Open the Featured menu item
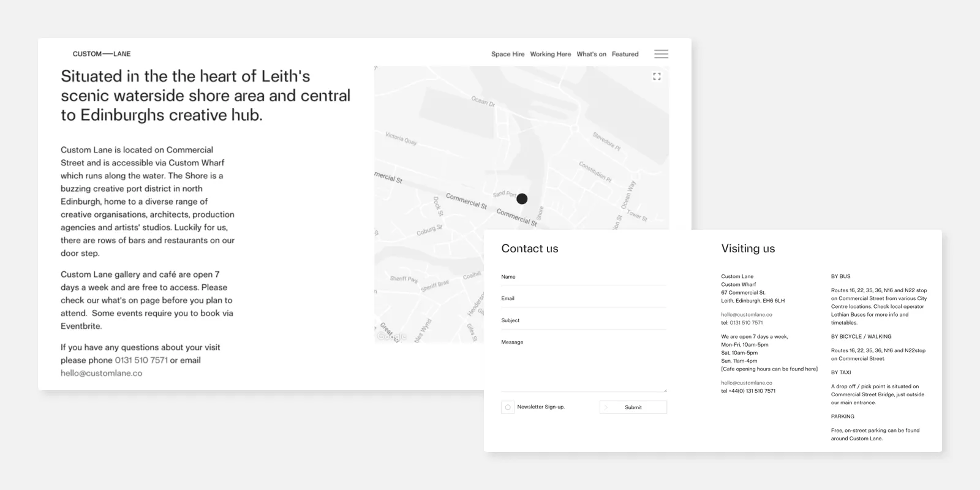Image resolution: width=980 pixels, height=490 pixels. (x=625, y=54)
